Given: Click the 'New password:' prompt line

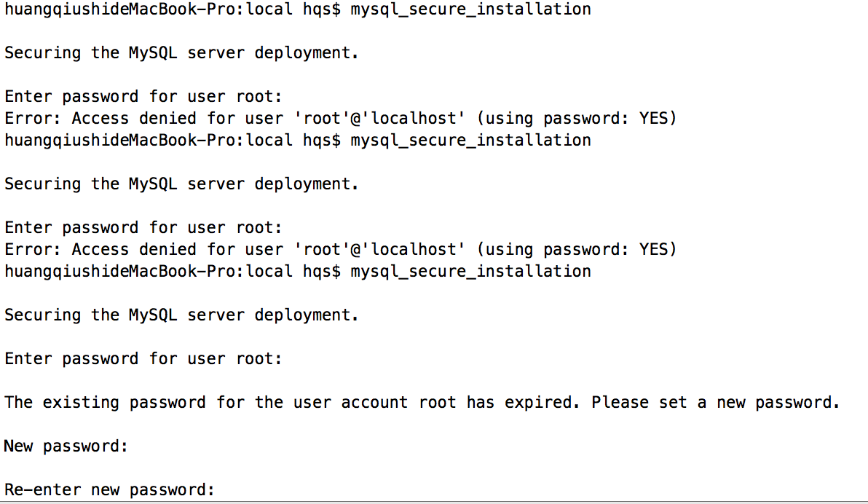Looking at the screenshot, I should pos(66,446).
